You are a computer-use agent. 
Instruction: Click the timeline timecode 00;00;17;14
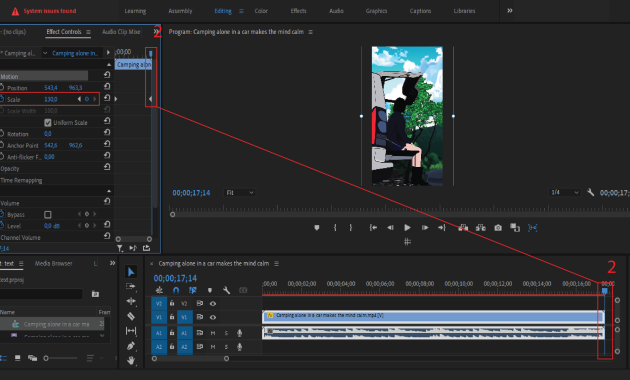coord(175,278)
